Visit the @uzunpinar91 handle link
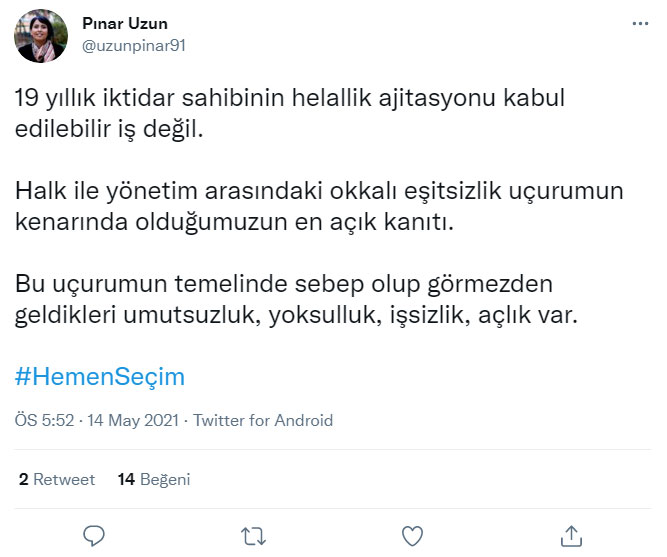The image size is (667, 557). tap(136, 45)
